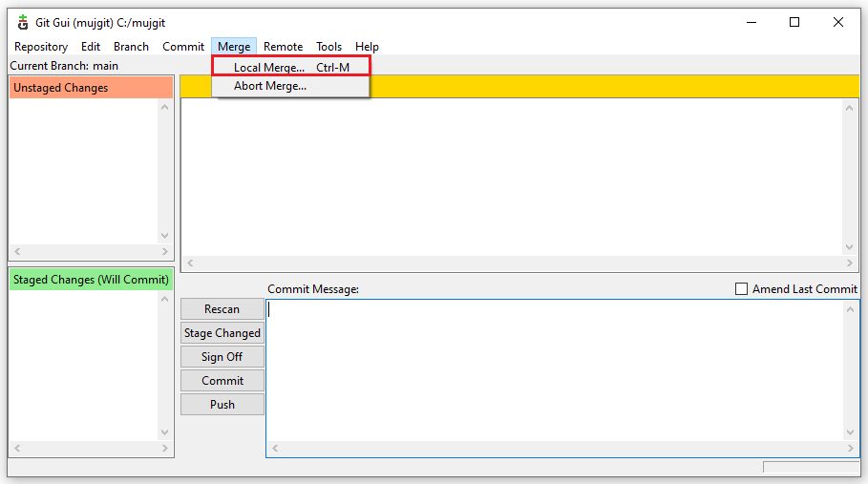Click the right arrow of Commit Message horizontal scrollbar
Image resolution: width=868 pixels, height=484 pixels.
point(850,448)
